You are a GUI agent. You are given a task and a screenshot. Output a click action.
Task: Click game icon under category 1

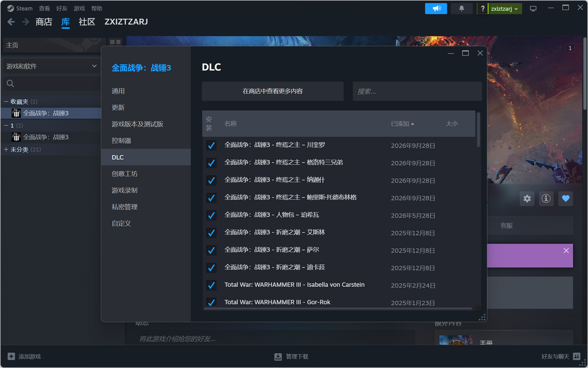click(x=16, y=137)
